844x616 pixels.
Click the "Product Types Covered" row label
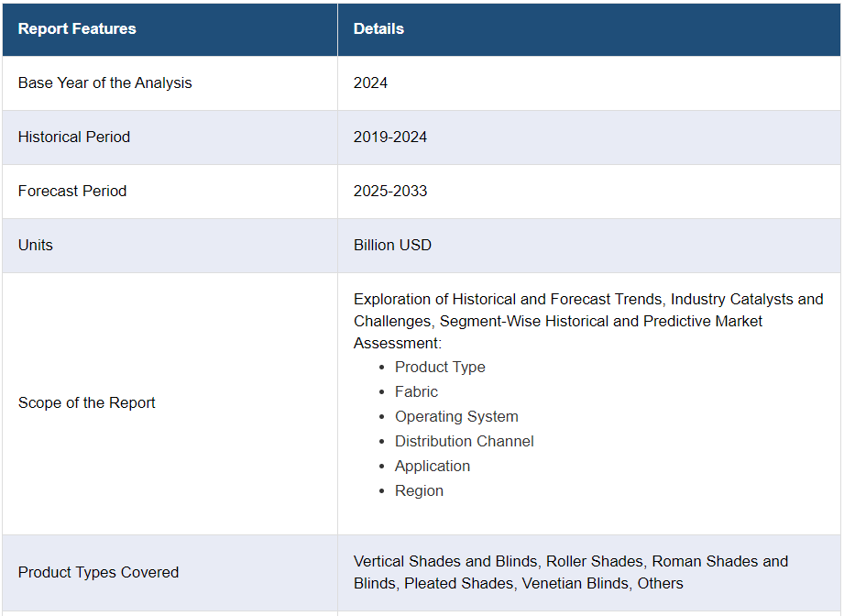point(98,572)
